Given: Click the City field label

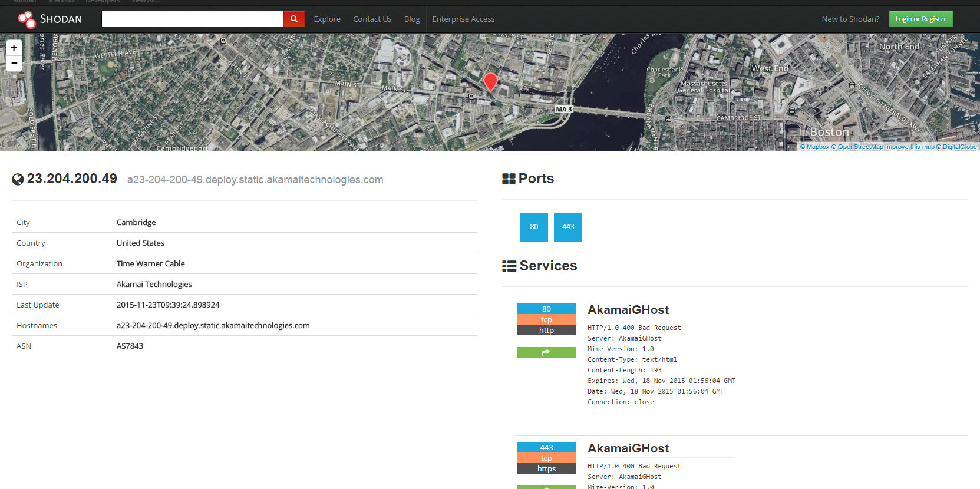Looking at the screenshot, I should pos(23,222).
